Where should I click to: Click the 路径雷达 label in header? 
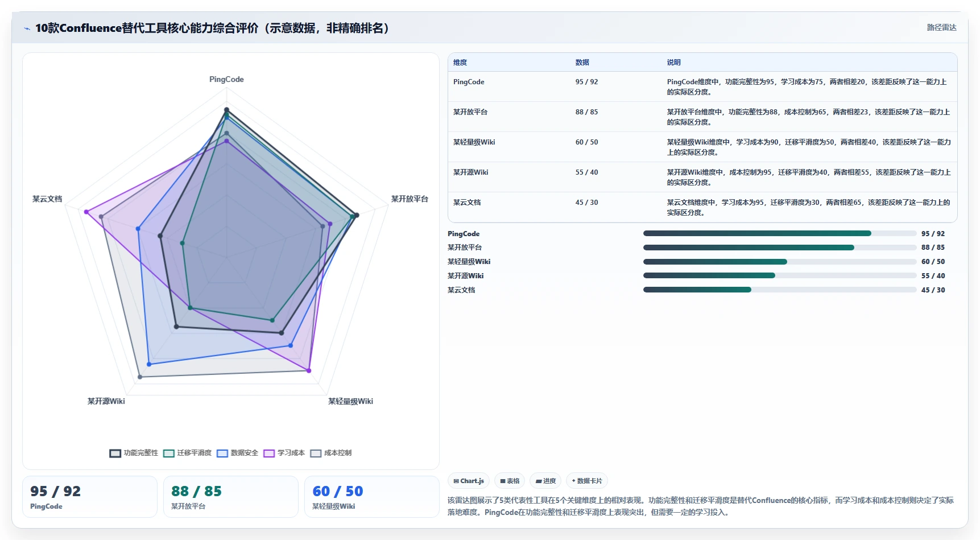[x=941, y=27]
